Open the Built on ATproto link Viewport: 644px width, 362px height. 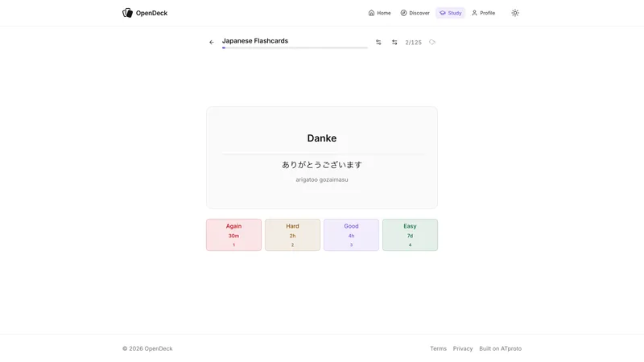coord(500,348)
